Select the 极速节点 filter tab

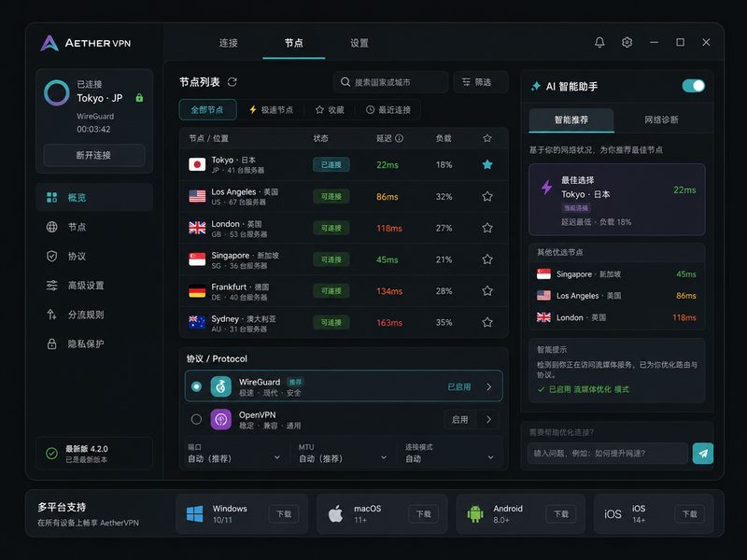tap(272, 109)
